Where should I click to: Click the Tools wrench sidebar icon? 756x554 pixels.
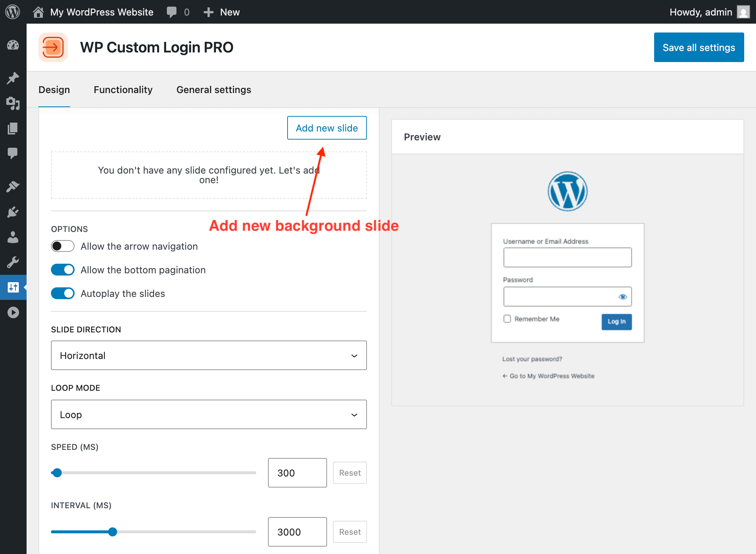[x=13, y=262]
